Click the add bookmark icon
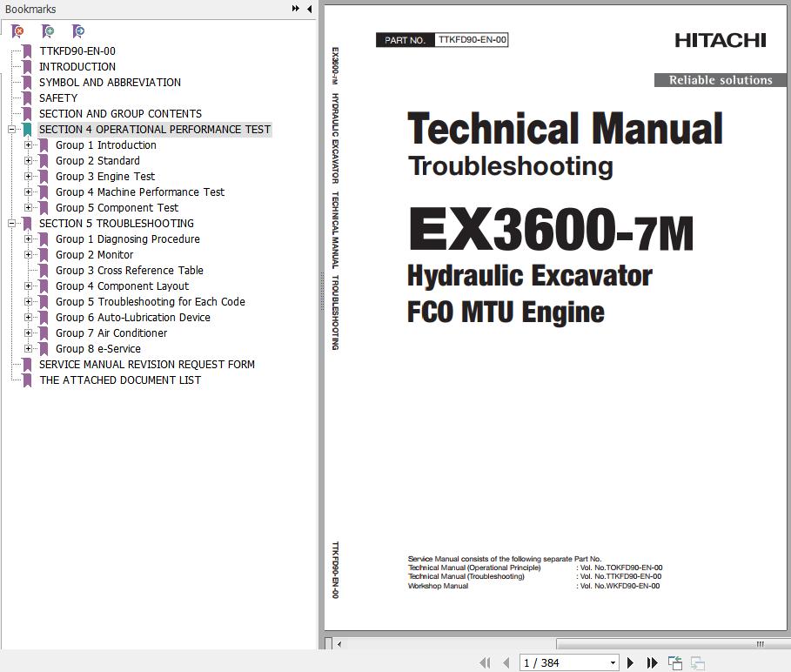This screenshot has height=672, width=791. click(x=48, y=32)
